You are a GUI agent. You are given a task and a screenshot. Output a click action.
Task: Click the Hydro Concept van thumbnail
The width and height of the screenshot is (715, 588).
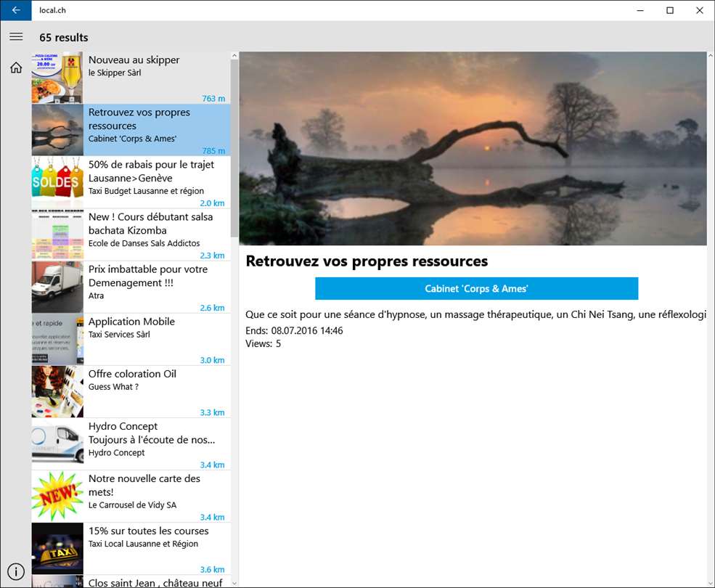[x=57, y=444]
